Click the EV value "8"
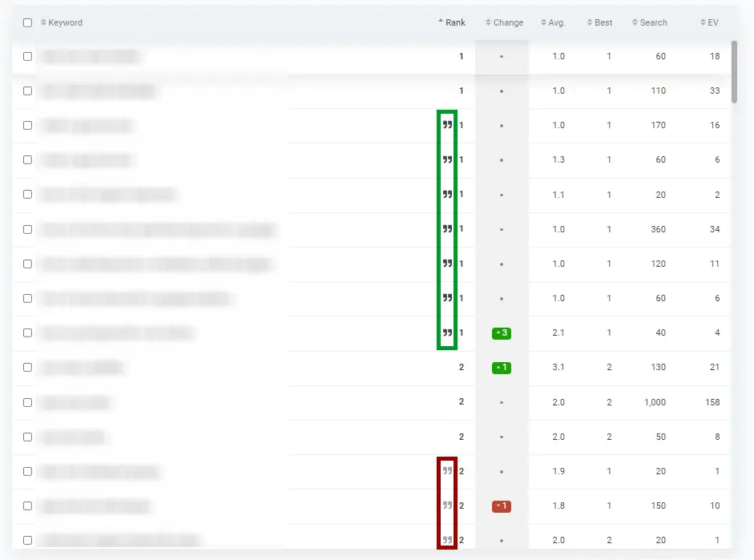 pyautogui.click(x=717, y=437)
